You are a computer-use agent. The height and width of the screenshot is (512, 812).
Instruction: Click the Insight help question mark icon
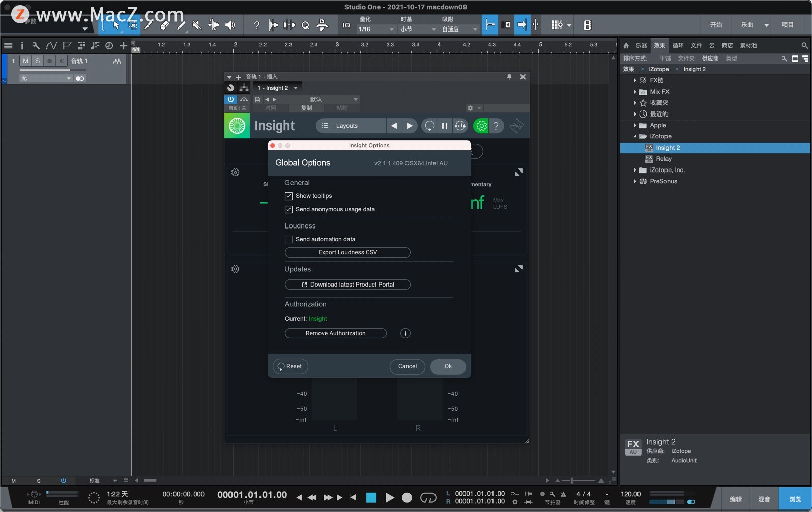click(496, 126)
